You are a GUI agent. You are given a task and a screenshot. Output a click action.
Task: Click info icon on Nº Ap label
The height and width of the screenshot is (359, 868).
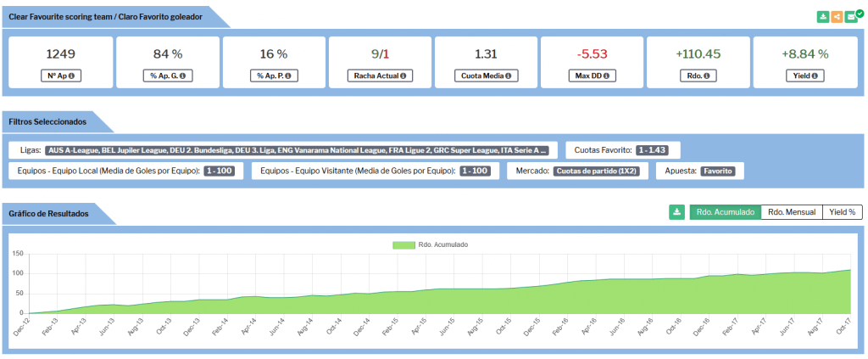coord(72,76)
